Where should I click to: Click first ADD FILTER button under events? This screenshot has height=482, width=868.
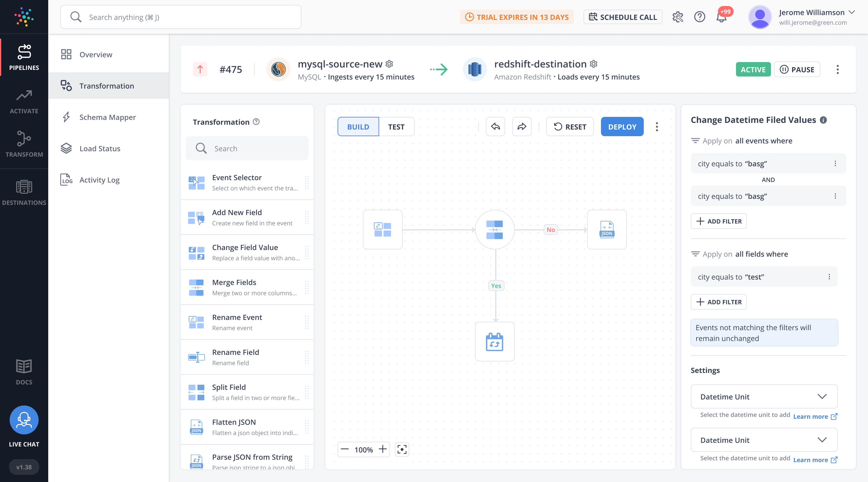pos(719,221)
